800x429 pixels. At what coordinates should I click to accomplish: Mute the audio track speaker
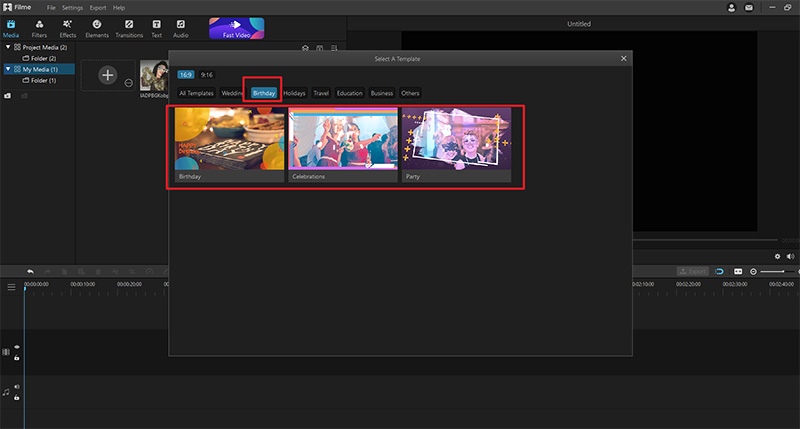click(x=17, y=387)
